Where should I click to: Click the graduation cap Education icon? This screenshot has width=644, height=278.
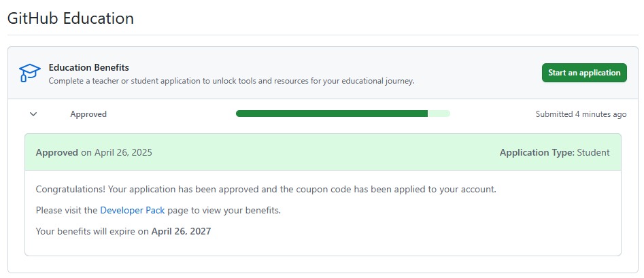29,73
